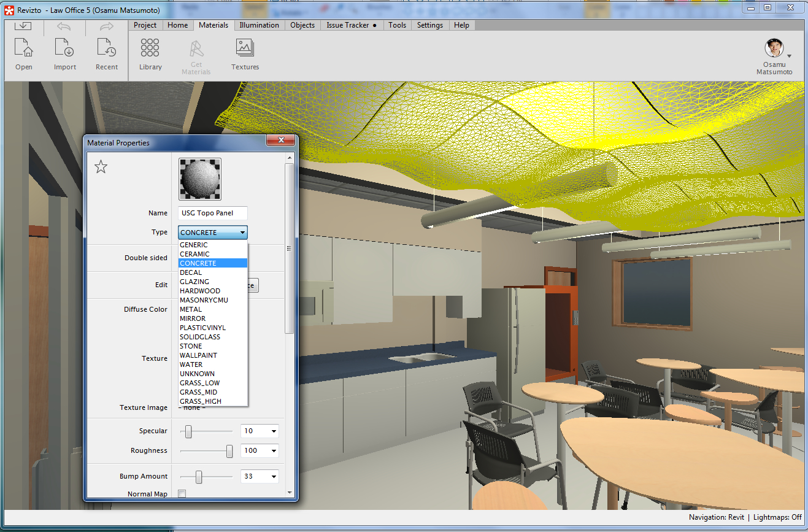Click the Roughness slider handle
The width and height of the screenshot is (808, 532).
click(x=229, y=452)
